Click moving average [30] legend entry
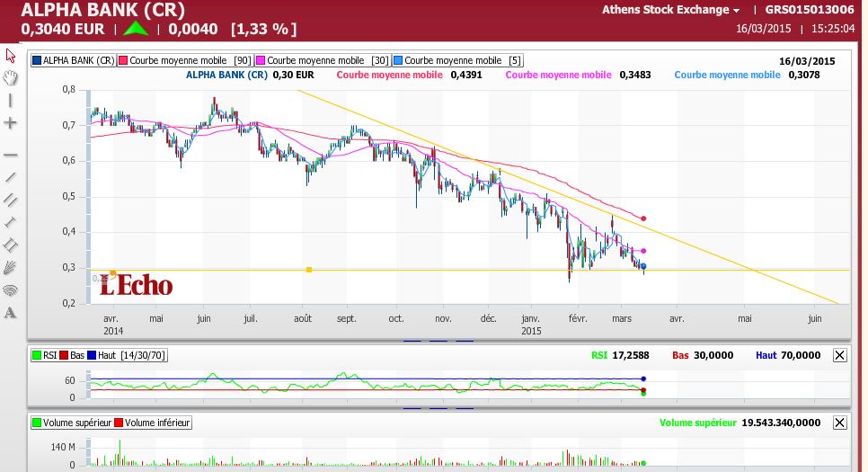The height and width of the screenshot is (472, 868). (x=323, y=60)
